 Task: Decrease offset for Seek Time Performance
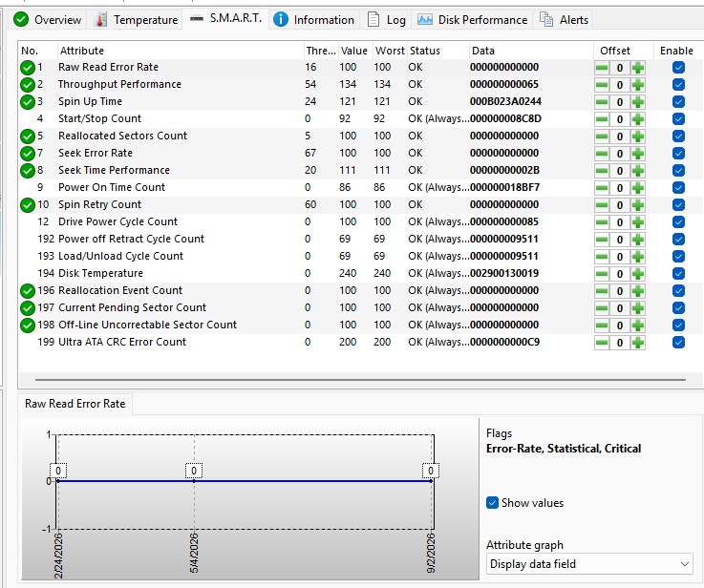coord(602,171)
